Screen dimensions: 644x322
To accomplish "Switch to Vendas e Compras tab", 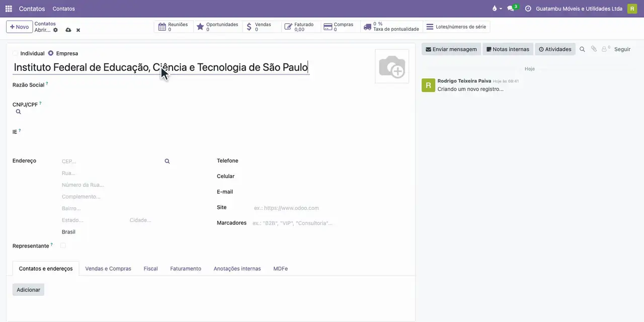I will [x=108, y=269].
